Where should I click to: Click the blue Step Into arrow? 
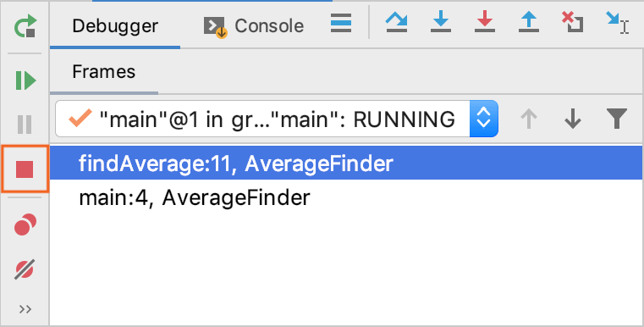tap(441, 22)
